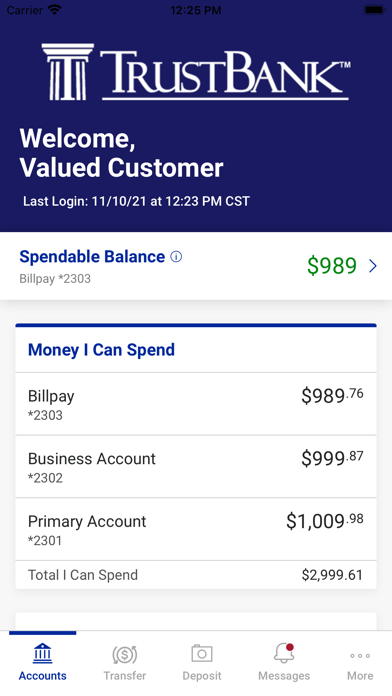Viewport: 392px width, 696px height.
Task: Tap the Deposit camera icon
Action: coord(202,653)
